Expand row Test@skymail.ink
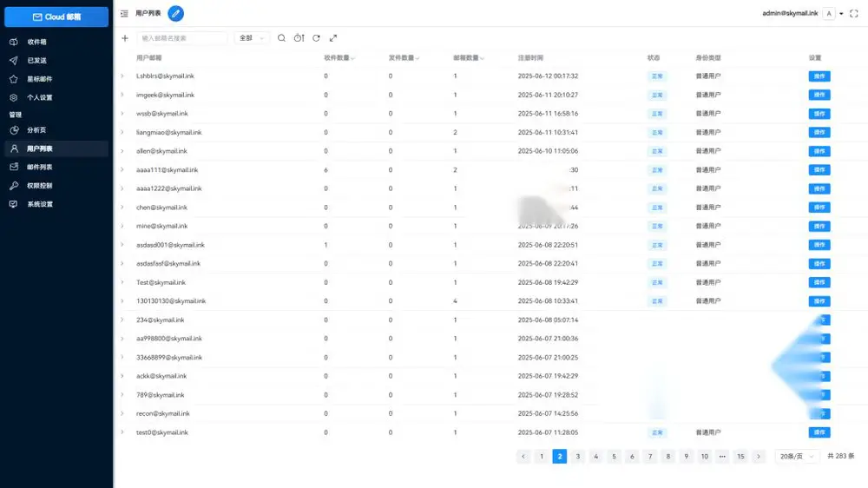 pyautogui.click(x=122, y=282)
